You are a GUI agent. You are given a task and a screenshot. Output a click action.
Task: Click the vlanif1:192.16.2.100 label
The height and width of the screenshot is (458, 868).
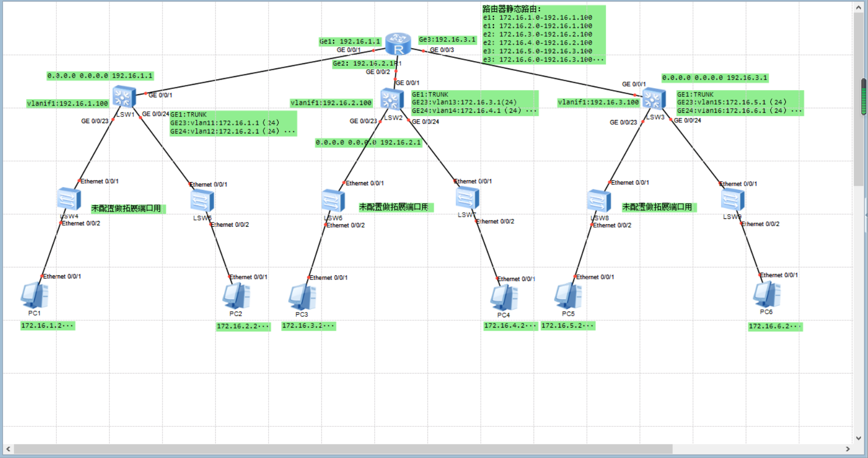pos(331,103)
